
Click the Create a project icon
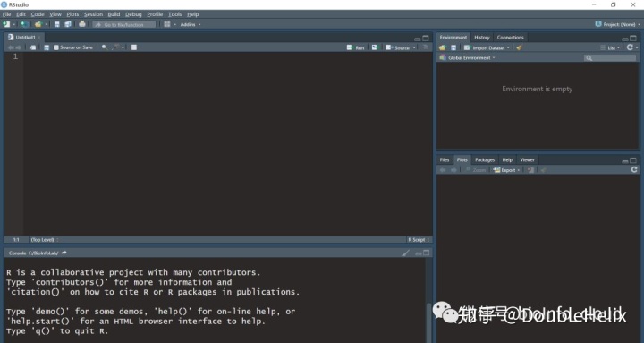coord(25,24)
